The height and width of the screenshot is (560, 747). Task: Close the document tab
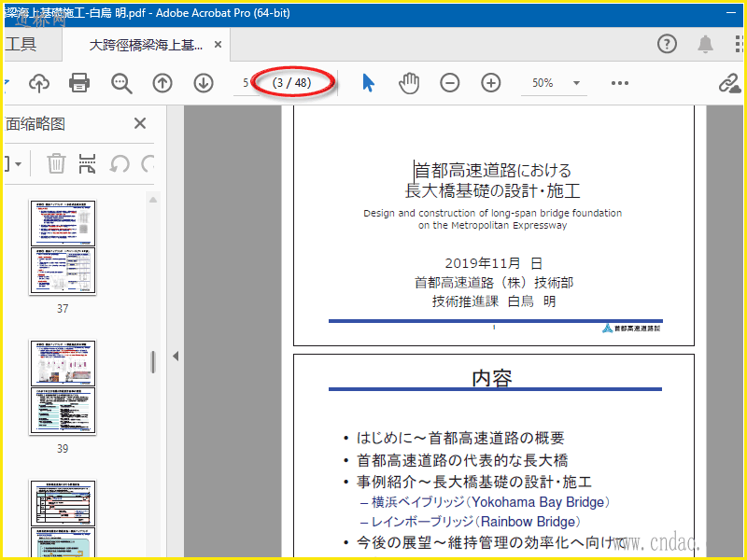click(x=218, y=44)
